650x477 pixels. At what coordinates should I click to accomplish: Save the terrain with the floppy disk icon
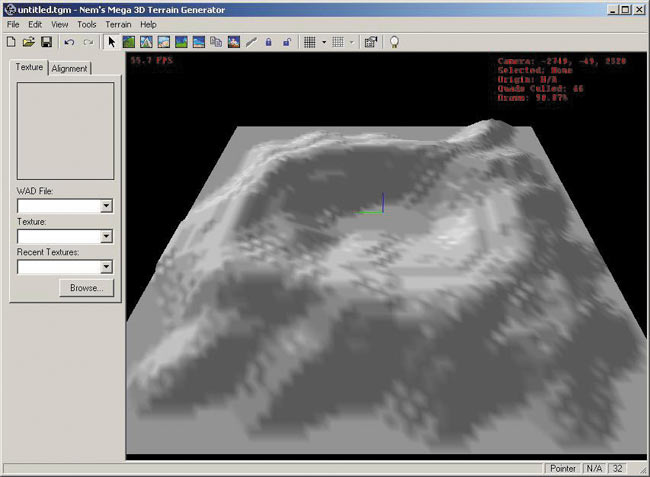46,42
